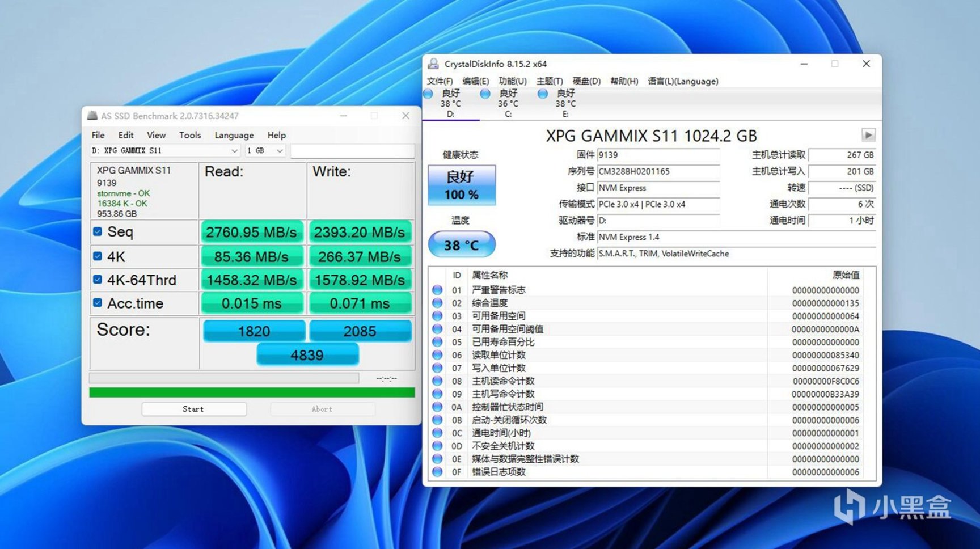Open the 语言(L)(Language) menu in CrystalDiskInfo
The height and width of the screenshot is (549, 980).
[x=683, y=81]
